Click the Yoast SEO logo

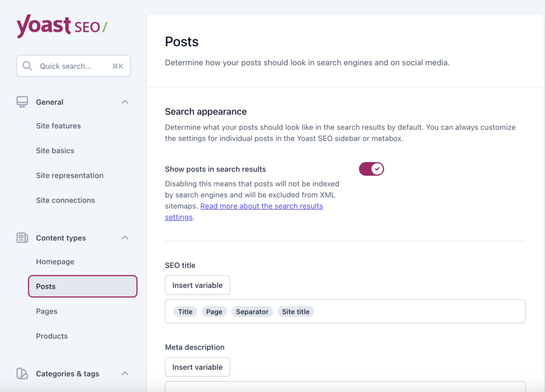pyautogui.click(x=62, y=26)
